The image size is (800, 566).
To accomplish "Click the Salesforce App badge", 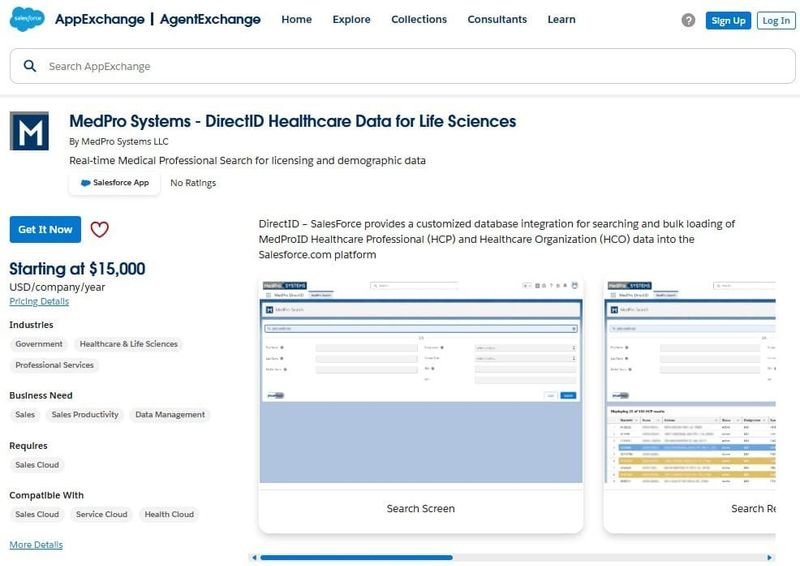I will click(114, 183).
